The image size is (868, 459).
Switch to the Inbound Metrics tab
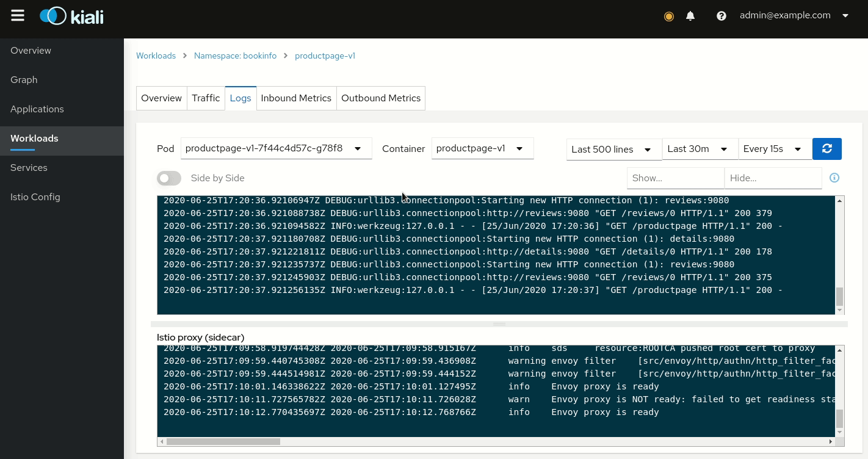(x=296, y=98)
